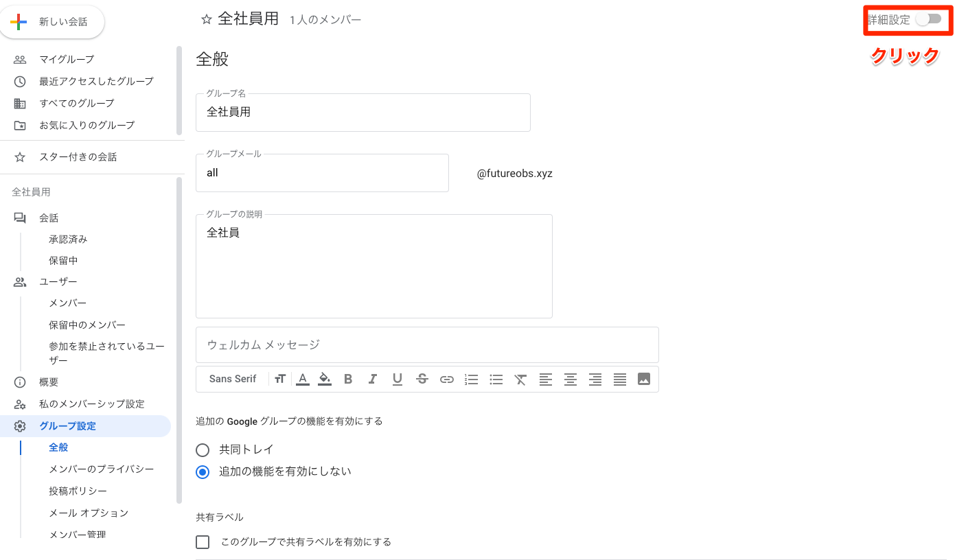Open the Sans Serif font dropdown

click(233, 379)
